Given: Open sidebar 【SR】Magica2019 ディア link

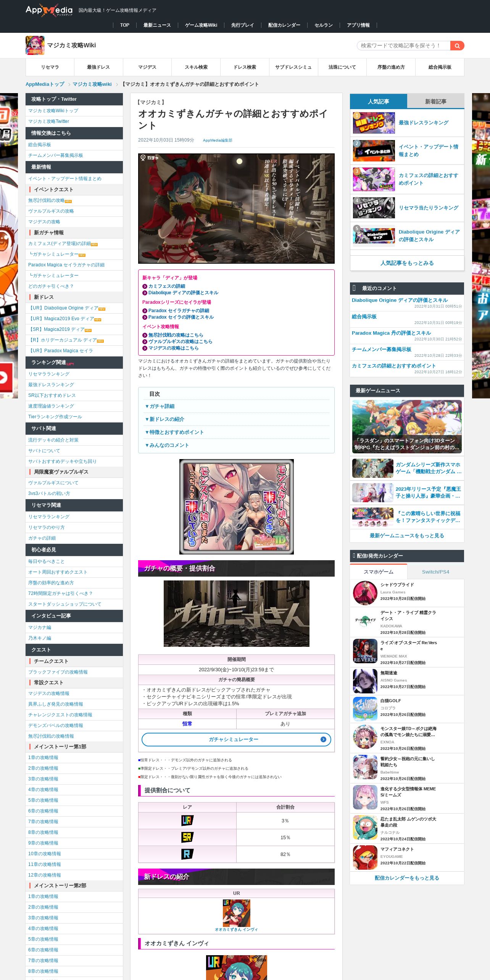Looking at the screenshot, I should [56, 329].
